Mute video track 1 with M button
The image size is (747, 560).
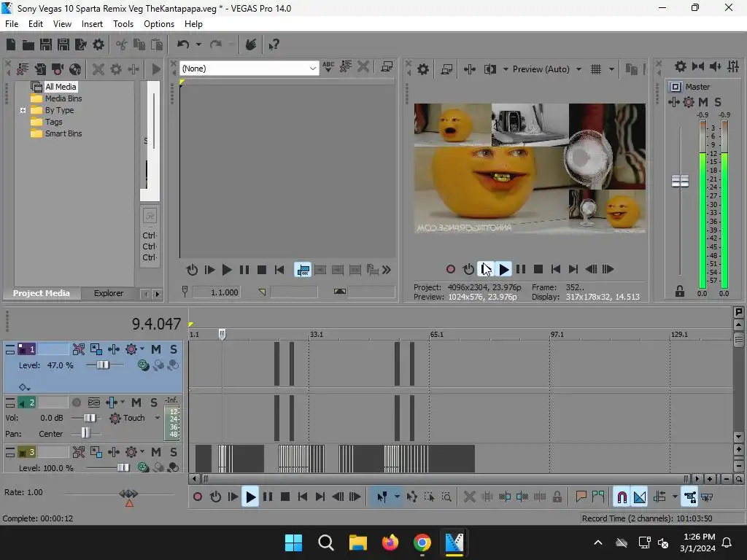click(156, 349)
